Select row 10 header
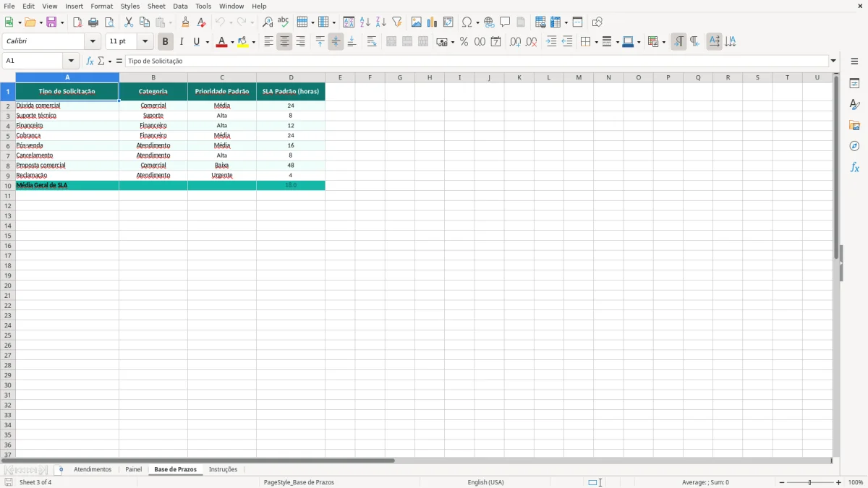868x488 pixels. click(8, 186)
